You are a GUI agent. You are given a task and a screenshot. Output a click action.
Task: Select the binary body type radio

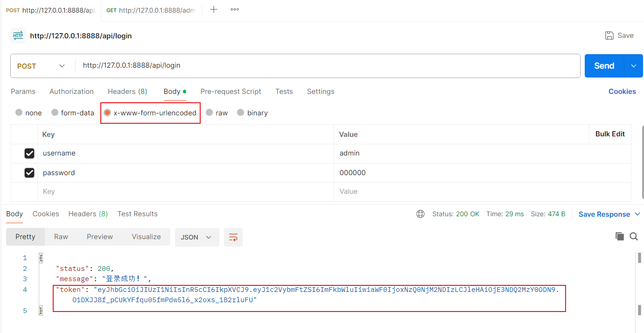click(241, 113)
